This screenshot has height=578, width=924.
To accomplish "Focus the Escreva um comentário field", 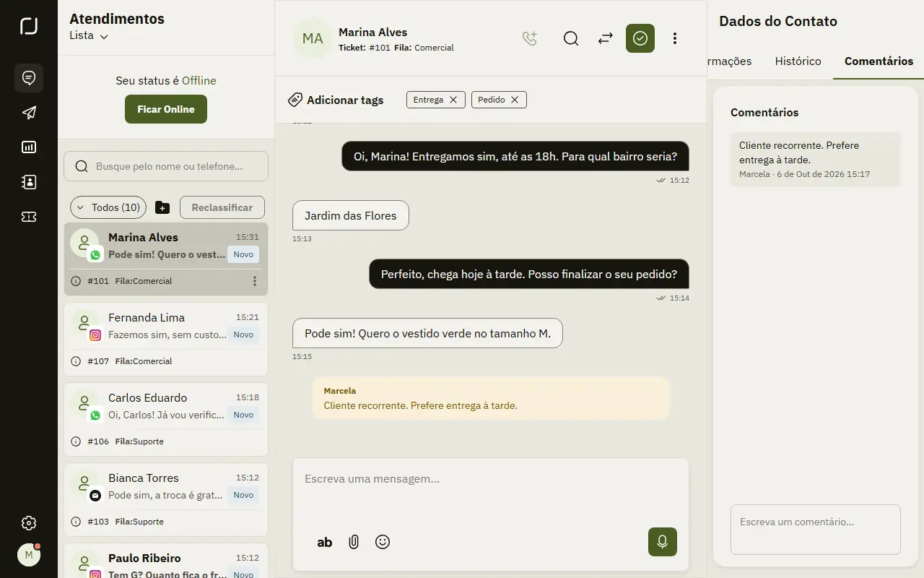I will click(x=816, y=530).
